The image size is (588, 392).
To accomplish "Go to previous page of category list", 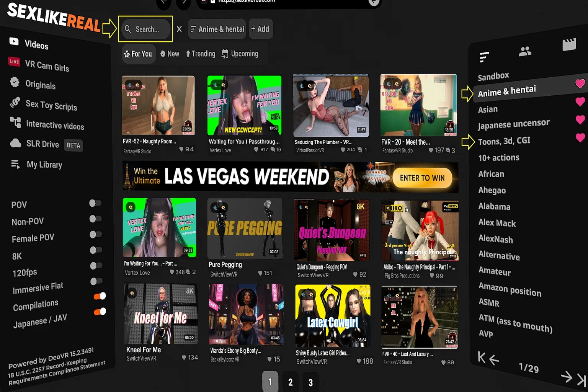I will pyautogui.click(x=494, y=360).
